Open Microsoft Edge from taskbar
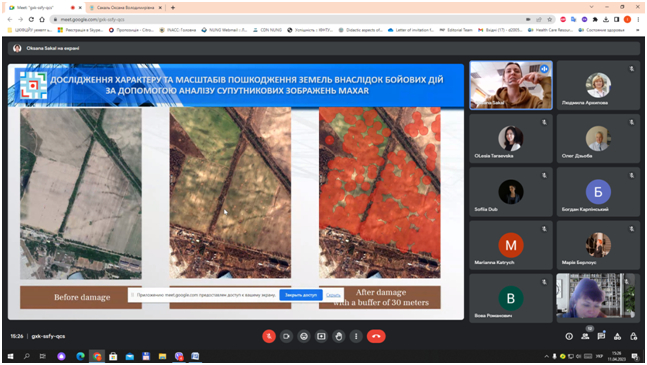The image size is (647, 365). click(x=80, y=356)
